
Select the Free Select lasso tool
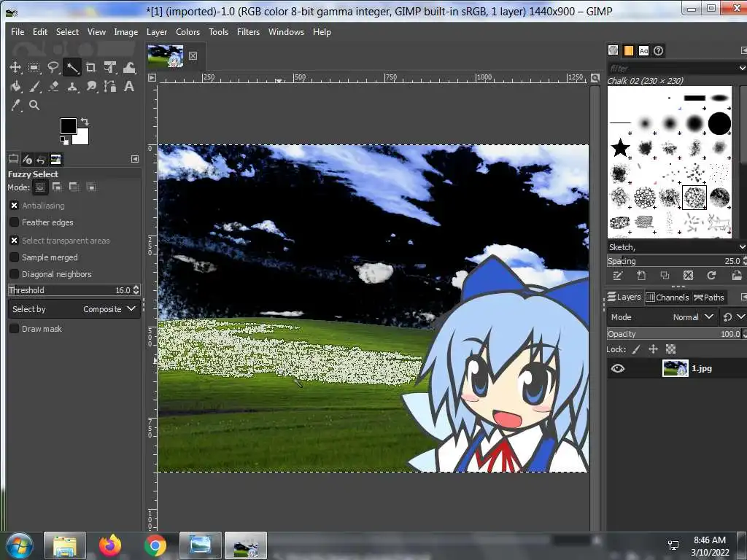coord(53,67)
